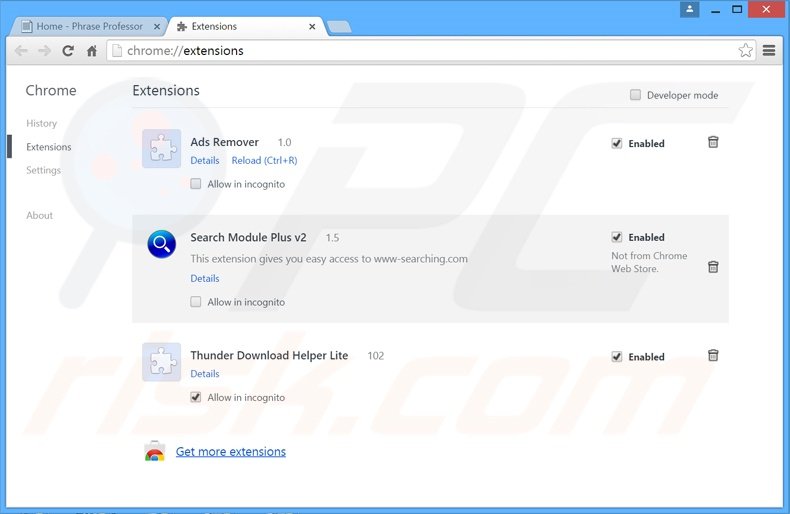
Task: Allow Search Module Plus in incognito
Action: [x=195, y=302]
